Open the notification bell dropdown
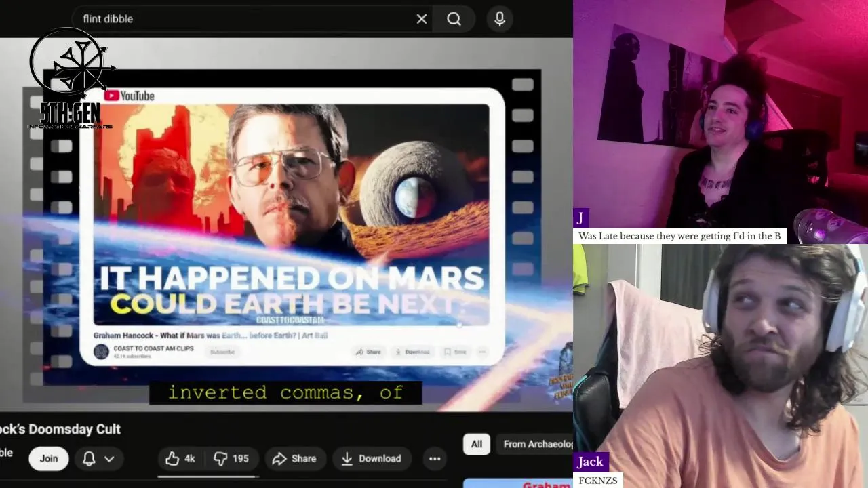Screen dimensions: 868x488 [98, 459]
